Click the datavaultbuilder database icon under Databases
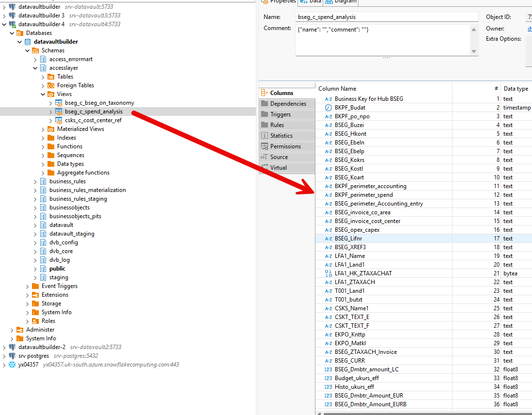This screenshot has width=532, height=415. click(28, 42)
